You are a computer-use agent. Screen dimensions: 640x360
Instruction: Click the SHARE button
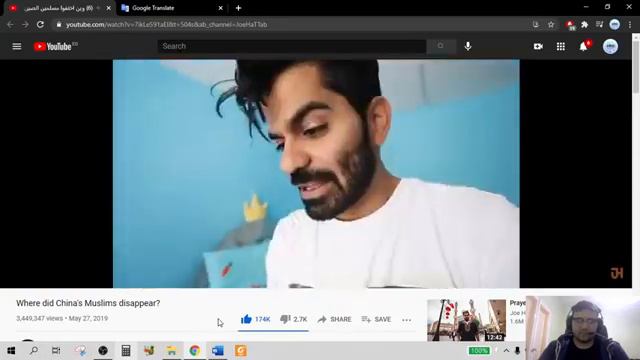[x=334, y=319]
